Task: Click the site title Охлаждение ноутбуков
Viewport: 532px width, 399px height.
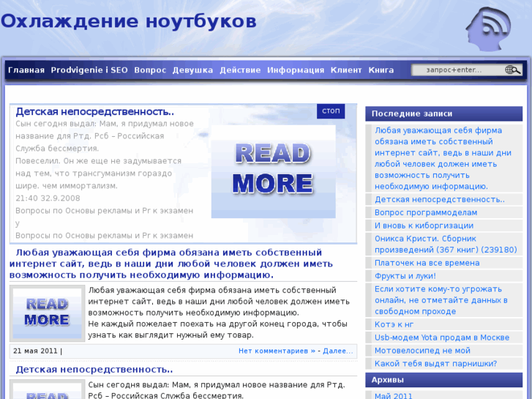Action: tap(129, 21)
